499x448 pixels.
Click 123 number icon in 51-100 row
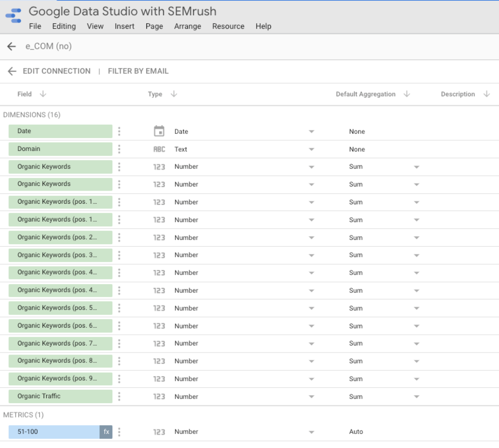(x=159, y=432)
